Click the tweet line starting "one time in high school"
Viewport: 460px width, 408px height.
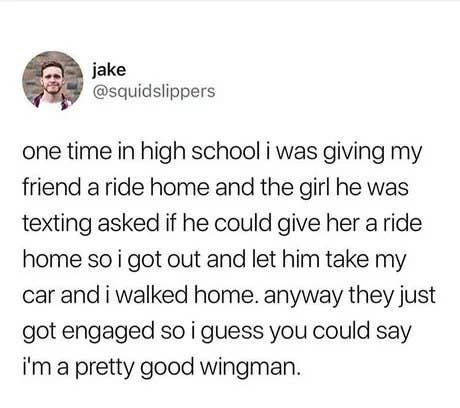tap(222, 153)
